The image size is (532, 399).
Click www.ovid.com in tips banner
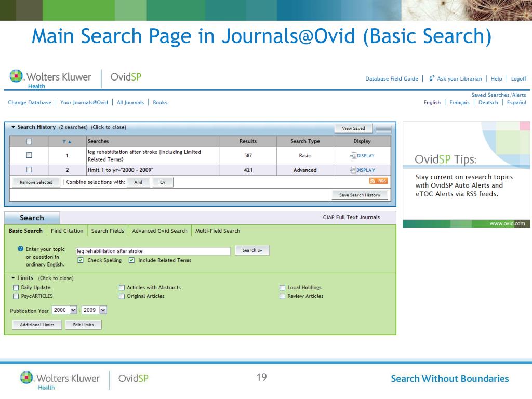(507, 223)
